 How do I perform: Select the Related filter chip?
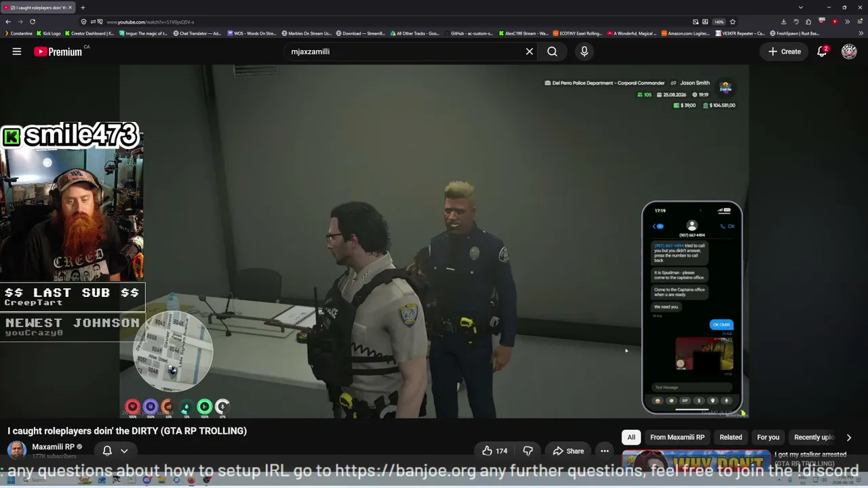pyautogui.click(x=731, y=437)
